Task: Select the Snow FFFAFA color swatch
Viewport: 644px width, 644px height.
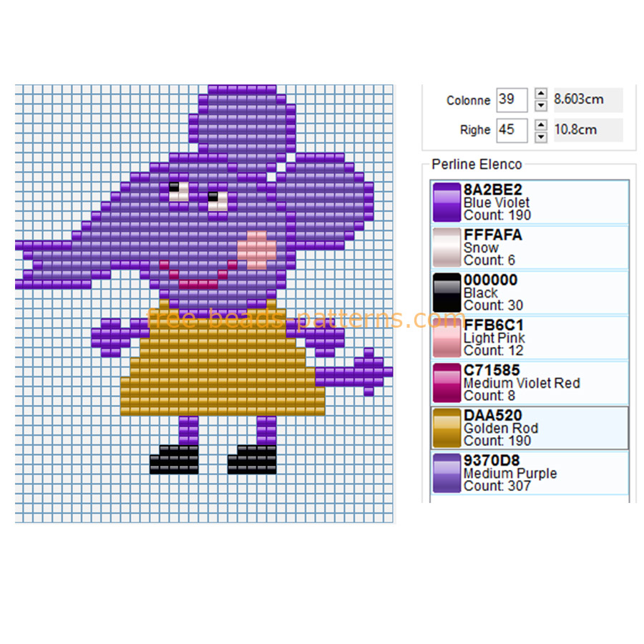Action: (447, 248)
